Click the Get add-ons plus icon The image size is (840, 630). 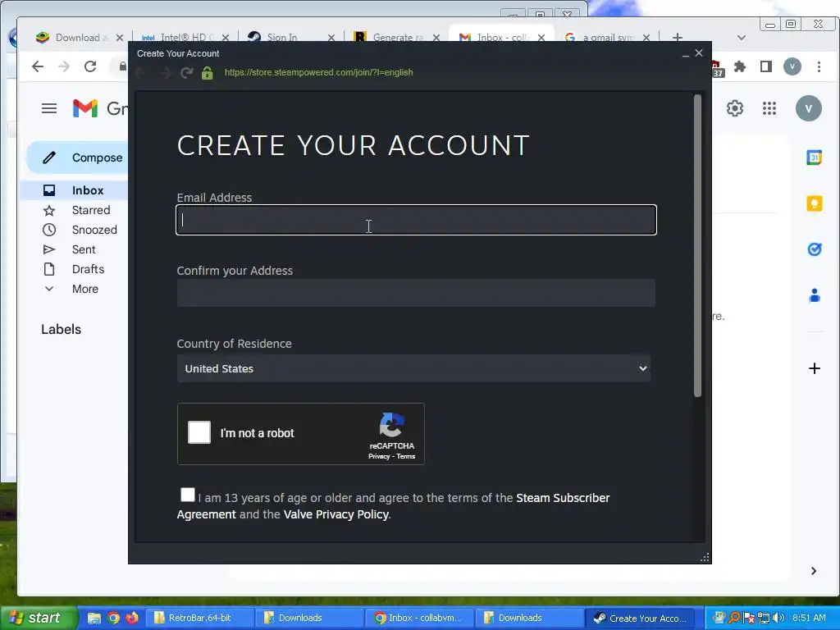[815, 368]
